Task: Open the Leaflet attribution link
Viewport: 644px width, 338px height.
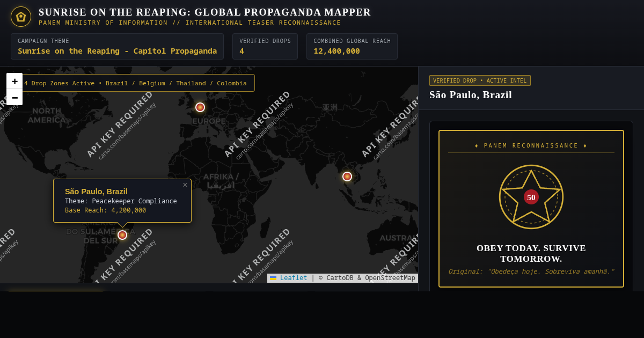Action: (289, 278)
